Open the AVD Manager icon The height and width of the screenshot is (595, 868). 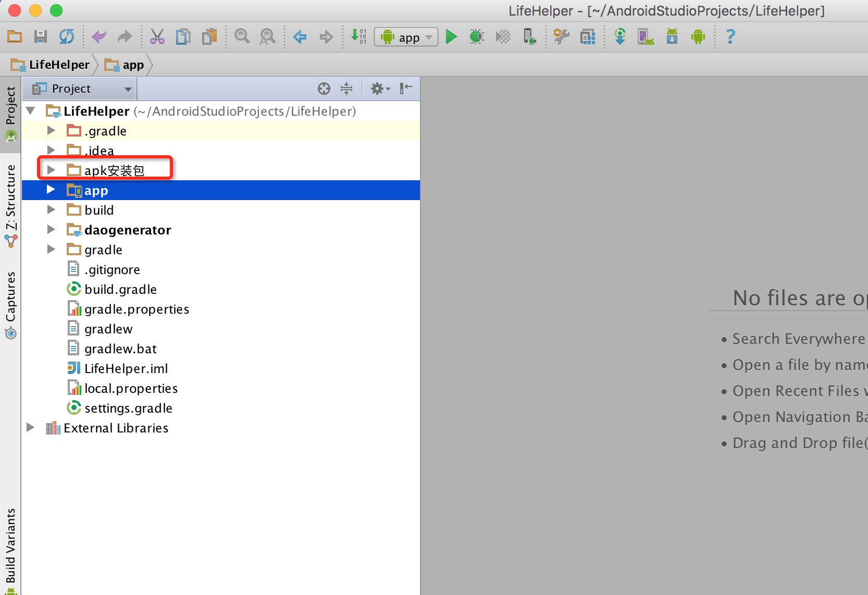(646, 36)
